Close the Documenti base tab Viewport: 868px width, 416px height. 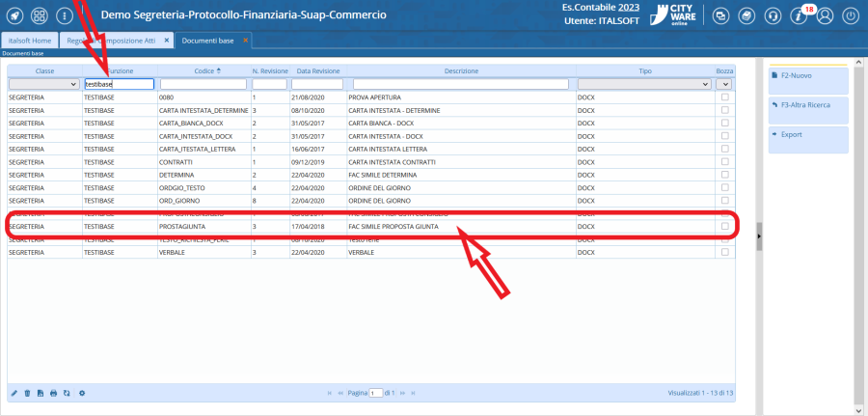pos(245,41)
